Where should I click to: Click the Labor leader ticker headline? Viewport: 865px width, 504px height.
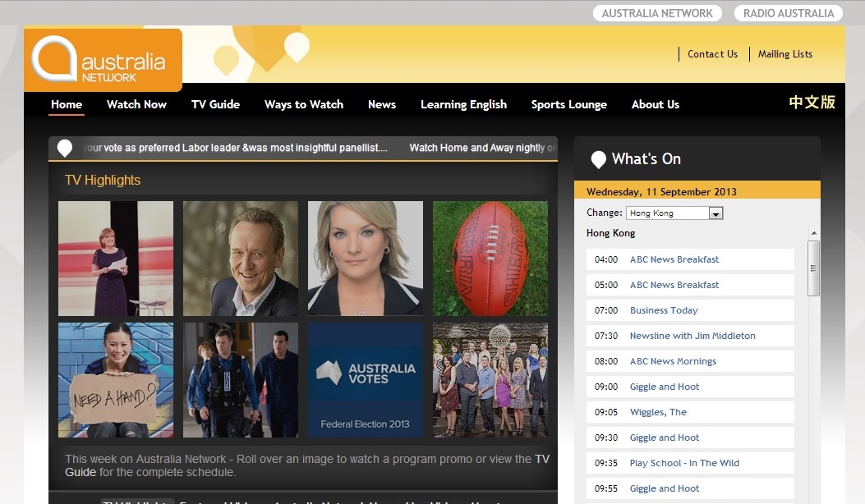tap(236, 148)
